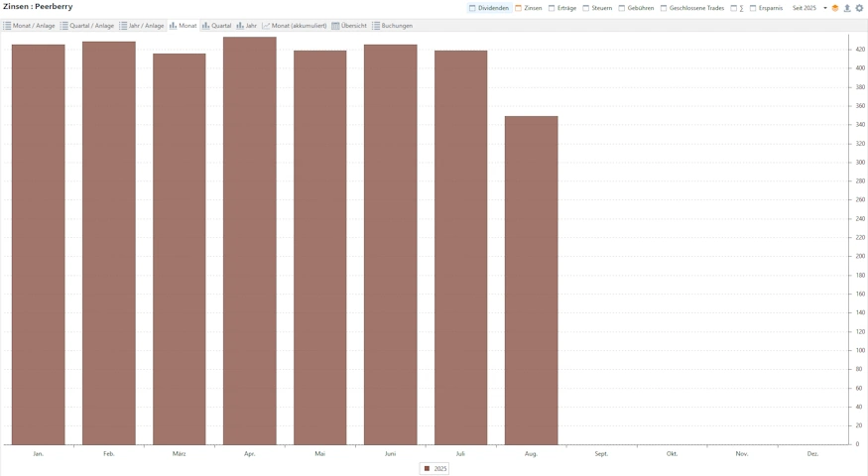This screenshot has width=868, height=476.
Task: Switch to the Übersicht tab
Action: [x=349, y=26]
